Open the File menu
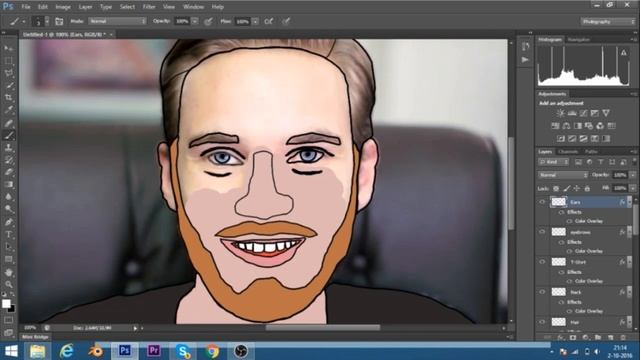Image resolution: width=640 pixels, height=360 pixels. (x=26, y=7)
